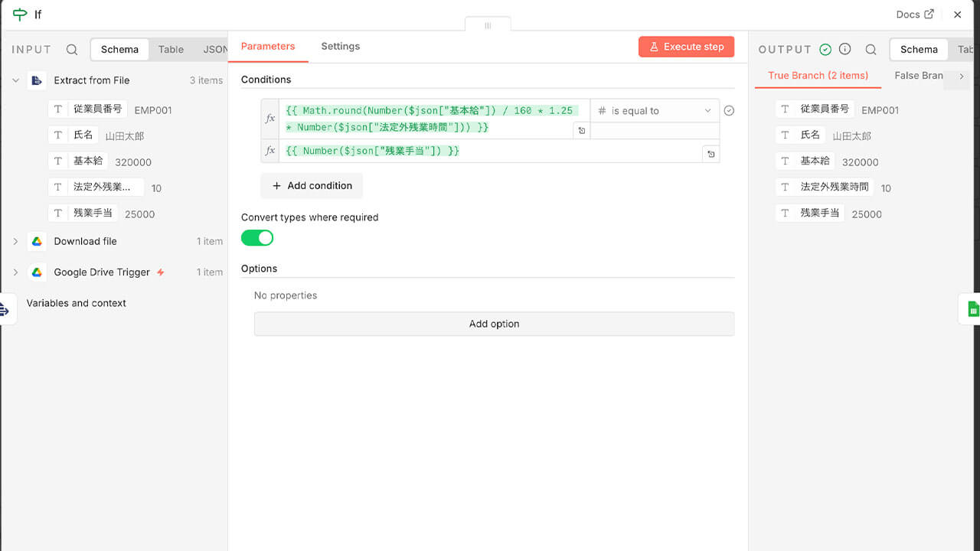Click the output panel search icon

871,50
